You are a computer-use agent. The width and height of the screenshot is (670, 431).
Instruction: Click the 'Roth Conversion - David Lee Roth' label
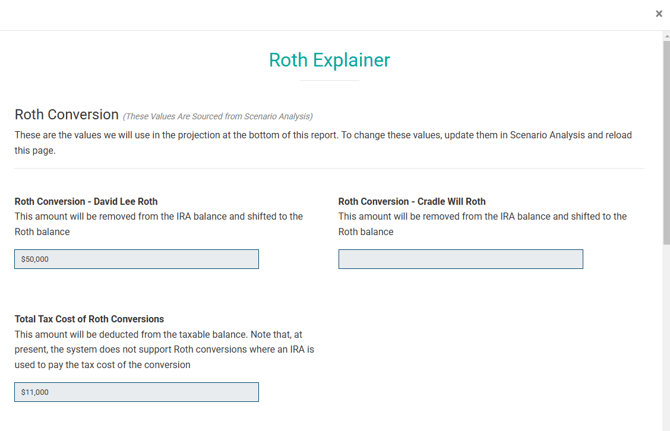pos(86,201)
